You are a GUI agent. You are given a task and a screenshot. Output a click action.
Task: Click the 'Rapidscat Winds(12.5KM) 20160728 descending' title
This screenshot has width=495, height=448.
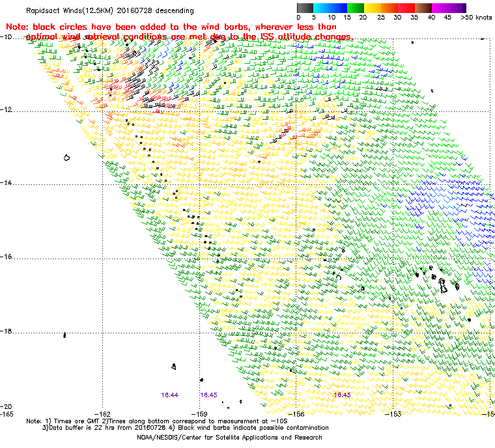pos(110,10)
